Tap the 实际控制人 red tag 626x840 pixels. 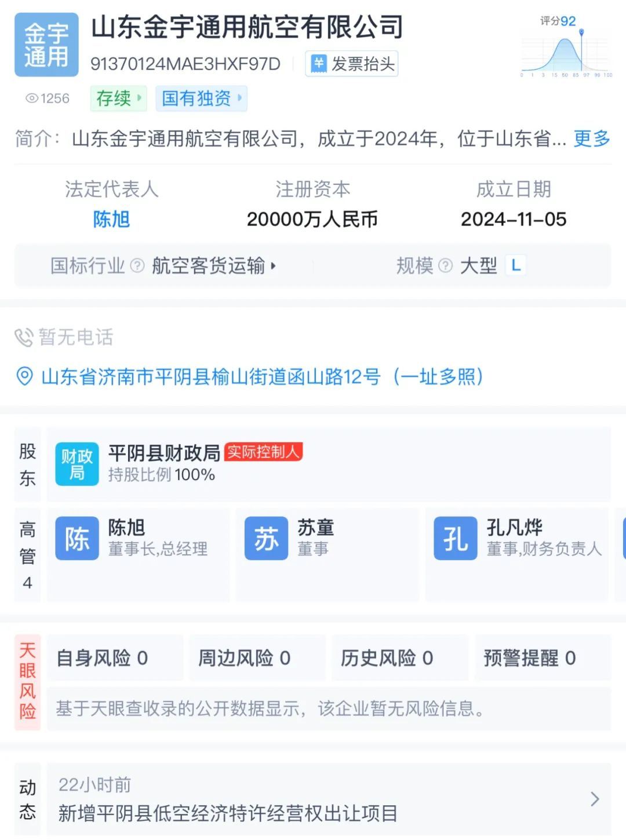click(x=263, y=452)
